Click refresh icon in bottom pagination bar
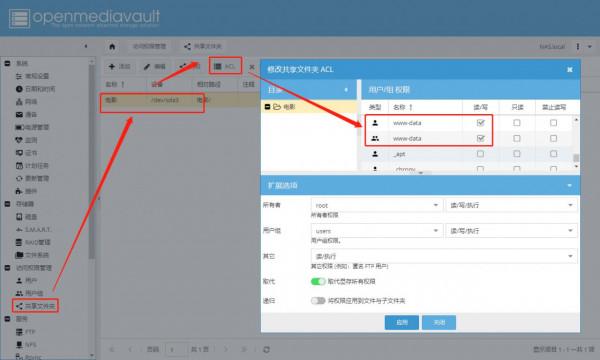 pos(266,349)
